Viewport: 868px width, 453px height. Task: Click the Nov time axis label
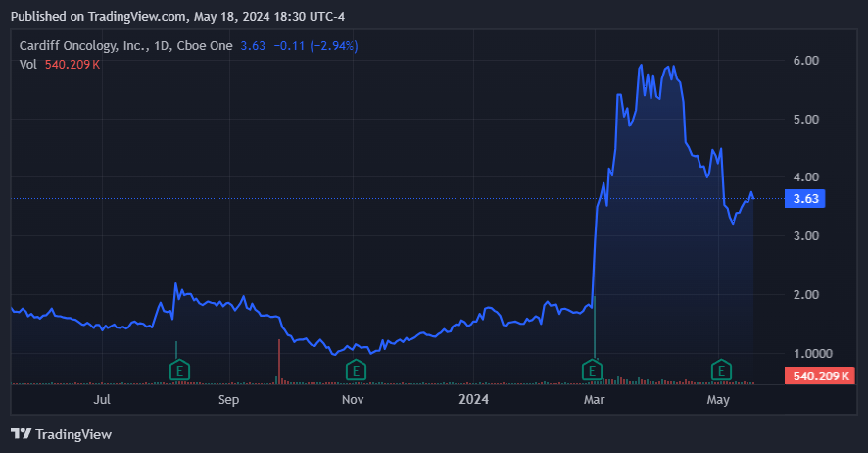[353, 399]
